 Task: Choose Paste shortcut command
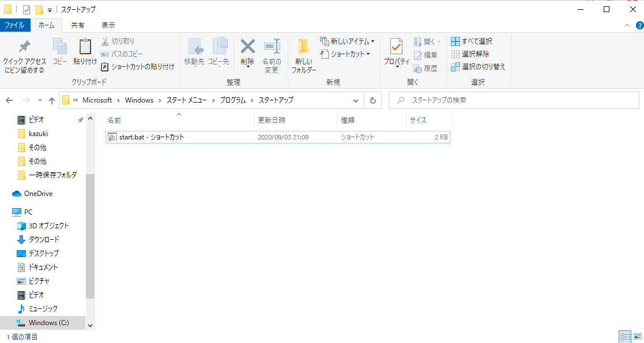click(x=138, y=66)
